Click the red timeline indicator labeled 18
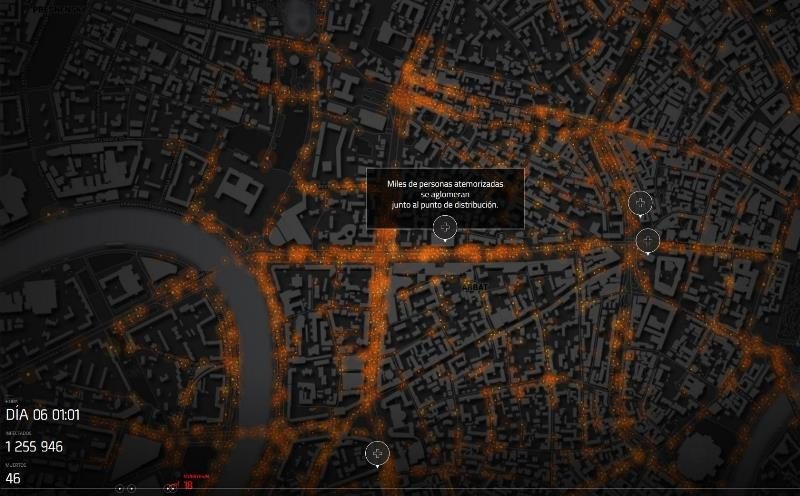The width and height of the screenshot is (800, 496). tap(187, 485)
